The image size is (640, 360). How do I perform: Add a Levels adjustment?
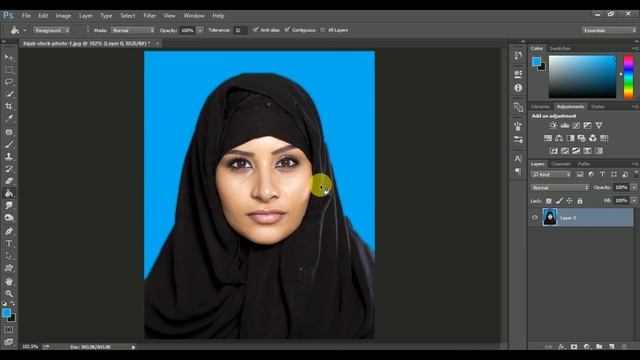(x=564, y=125)
